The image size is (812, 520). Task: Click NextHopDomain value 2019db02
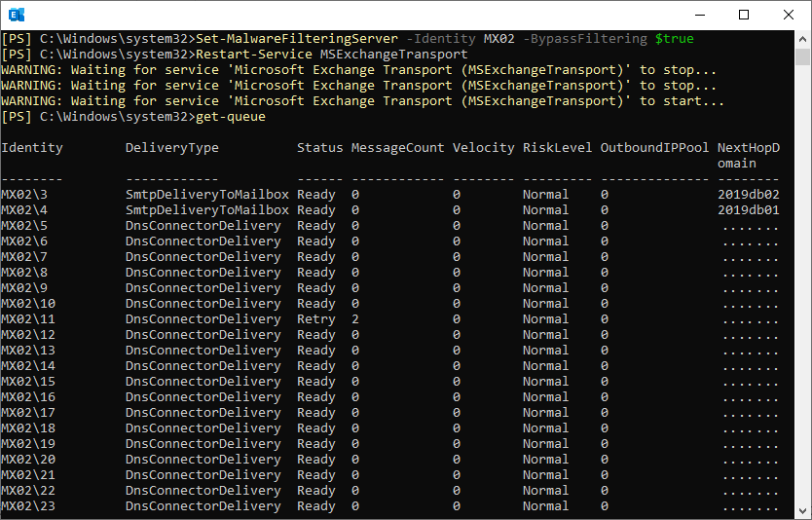749,195
